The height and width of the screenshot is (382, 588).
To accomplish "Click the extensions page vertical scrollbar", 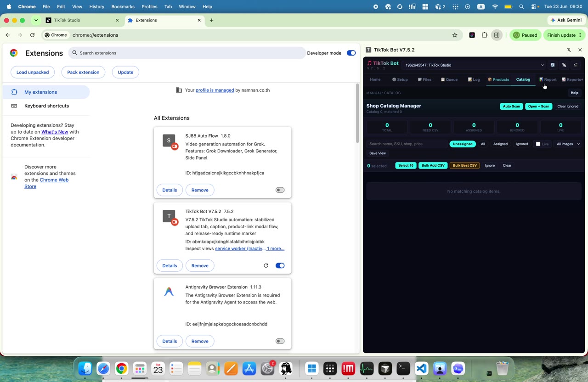I will 357,113.
